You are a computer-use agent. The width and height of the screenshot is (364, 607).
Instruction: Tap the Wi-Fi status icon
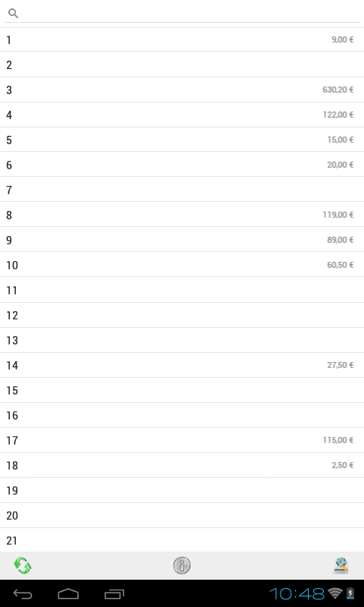pos(335,593)
